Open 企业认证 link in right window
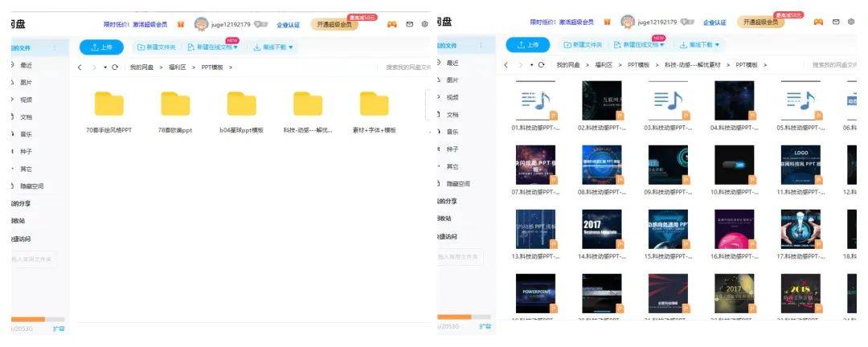This screenshot has width=868, height=347. (714, 22)
